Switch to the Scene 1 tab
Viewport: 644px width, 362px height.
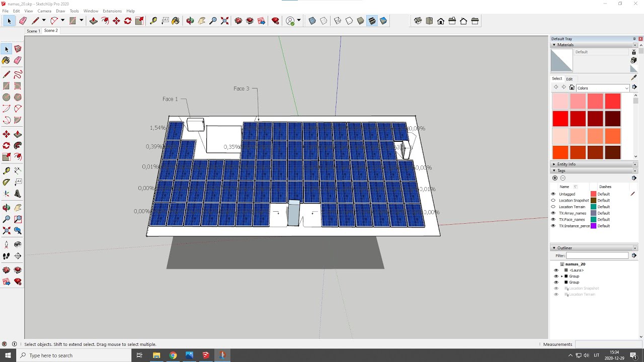[x=33, y=31]
